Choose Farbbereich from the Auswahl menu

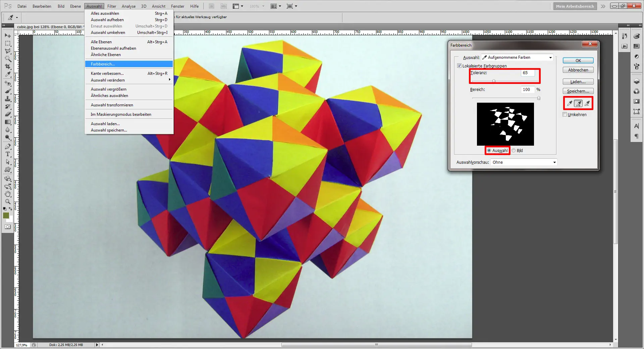[x=103, y=64]
